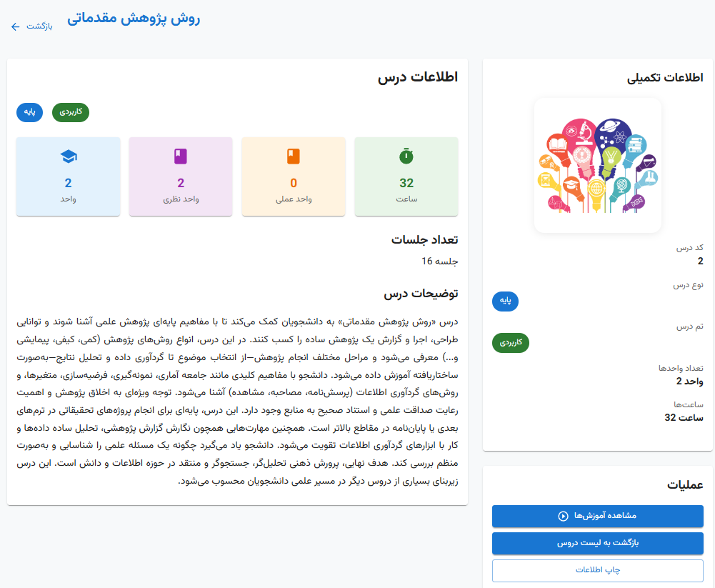Click the اطلاعات تکمیلی panel heading
Screen dimensions: 715x588
tap(665, 79)
